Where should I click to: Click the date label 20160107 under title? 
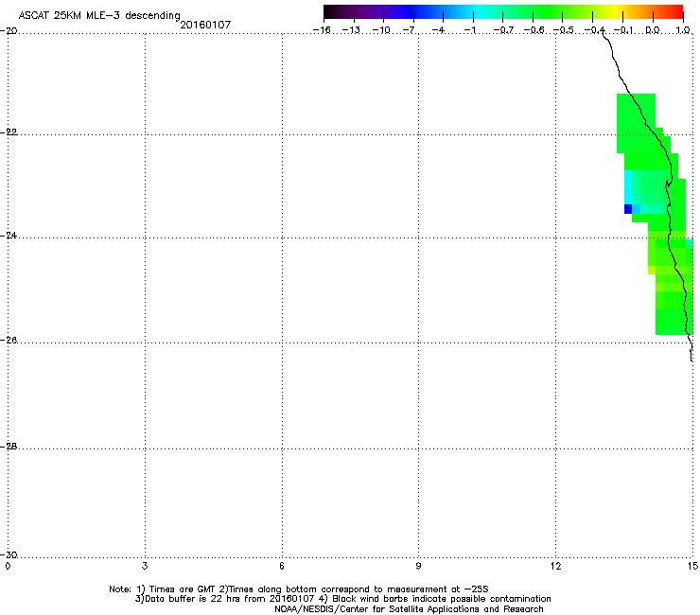[205, 25]
